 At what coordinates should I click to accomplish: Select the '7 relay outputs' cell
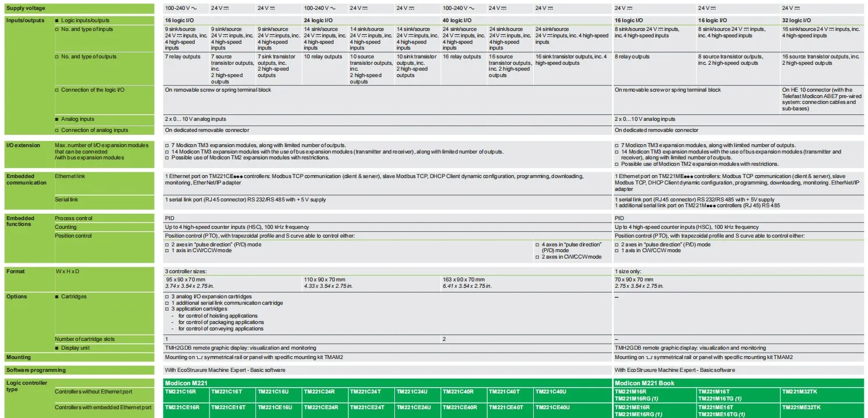(183, 57)
